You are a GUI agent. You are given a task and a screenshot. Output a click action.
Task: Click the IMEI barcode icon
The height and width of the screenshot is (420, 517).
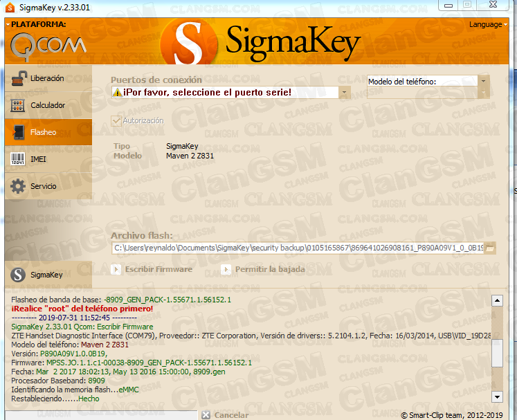18,159
